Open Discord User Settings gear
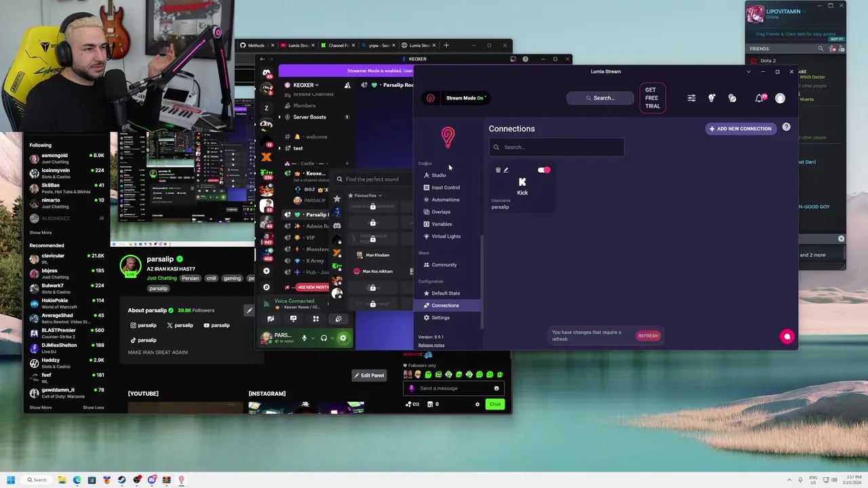868x488 pixels. tap(343, 338)
